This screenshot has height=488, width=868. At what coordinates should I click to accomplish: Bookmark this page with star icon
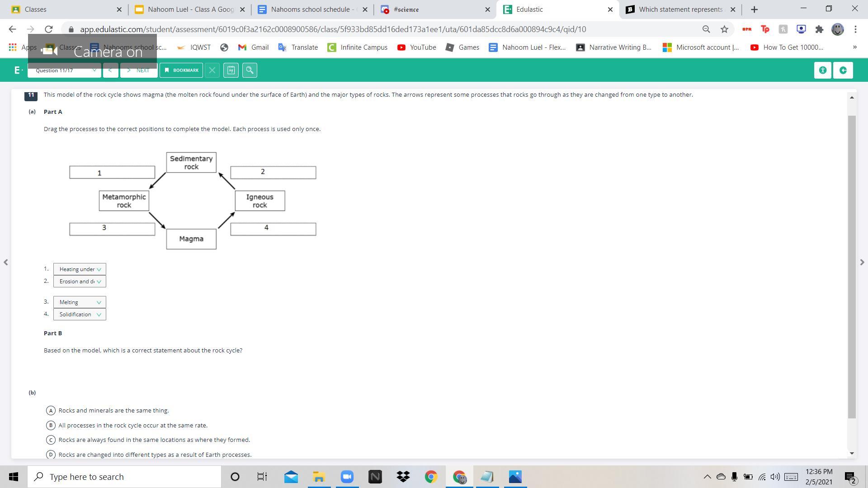[x=724, y=29]
